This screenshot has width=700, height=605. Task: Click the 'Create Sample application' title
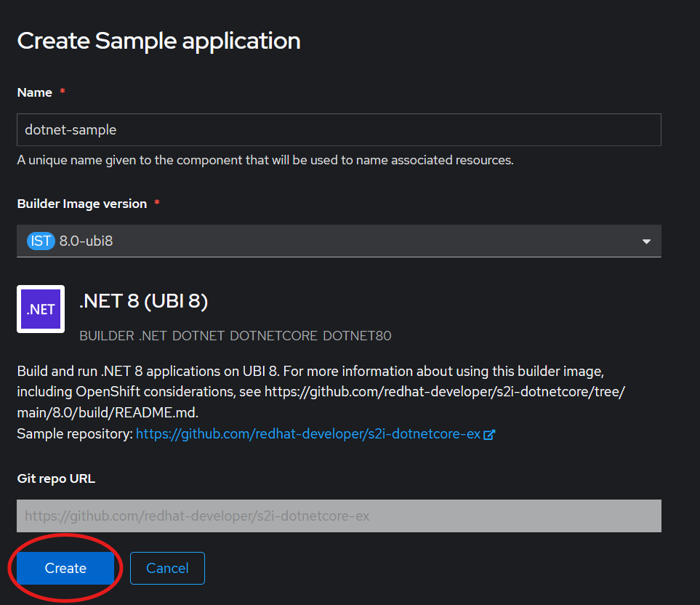pos(159,41)
